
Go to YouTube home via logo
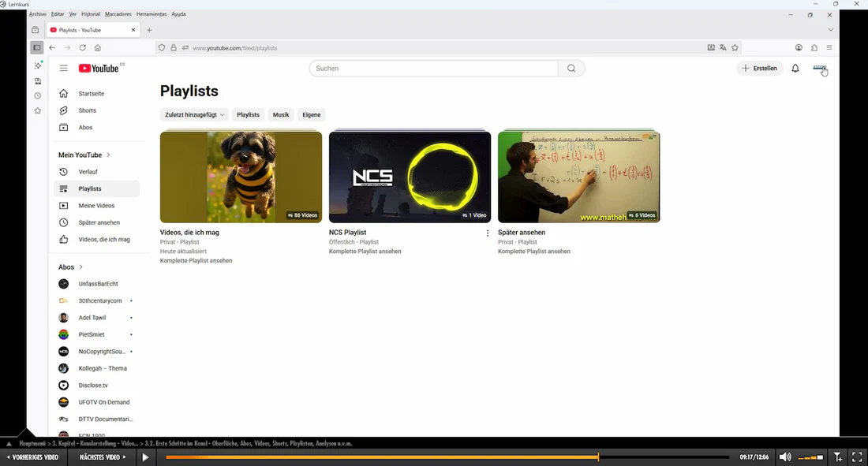99,69
